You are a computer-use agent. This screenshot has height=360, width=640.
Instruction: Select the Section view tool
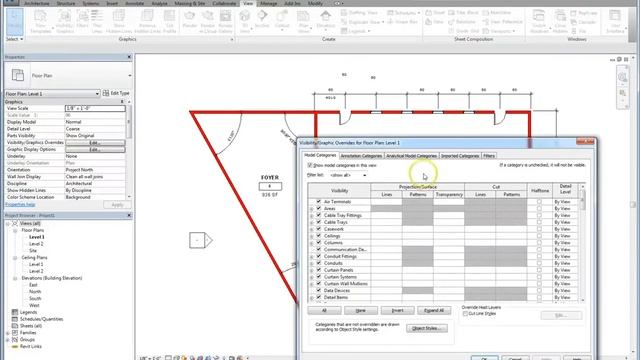click(262, 21)
